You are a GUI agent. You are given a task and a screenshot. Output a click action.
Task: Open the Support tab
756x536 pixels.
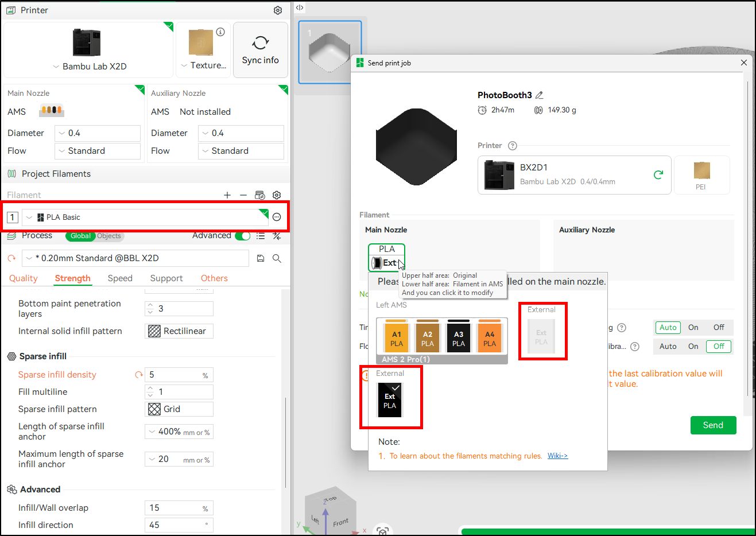(166, 278)
